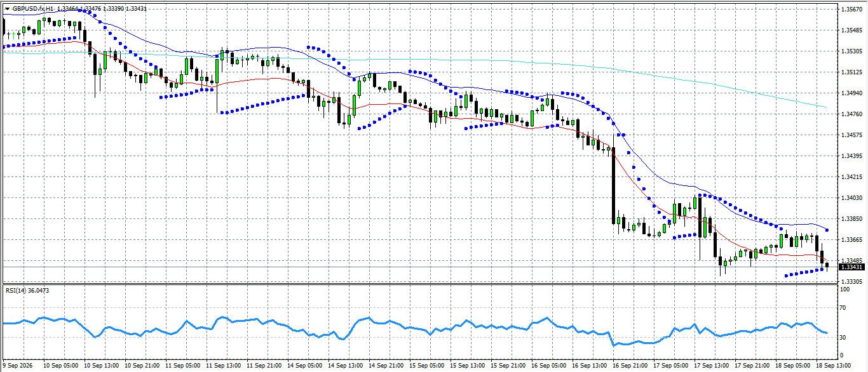This screenshot has width=868, height=372.
Task: Click the 1.35485 price axis label
Action: point(850,30)
